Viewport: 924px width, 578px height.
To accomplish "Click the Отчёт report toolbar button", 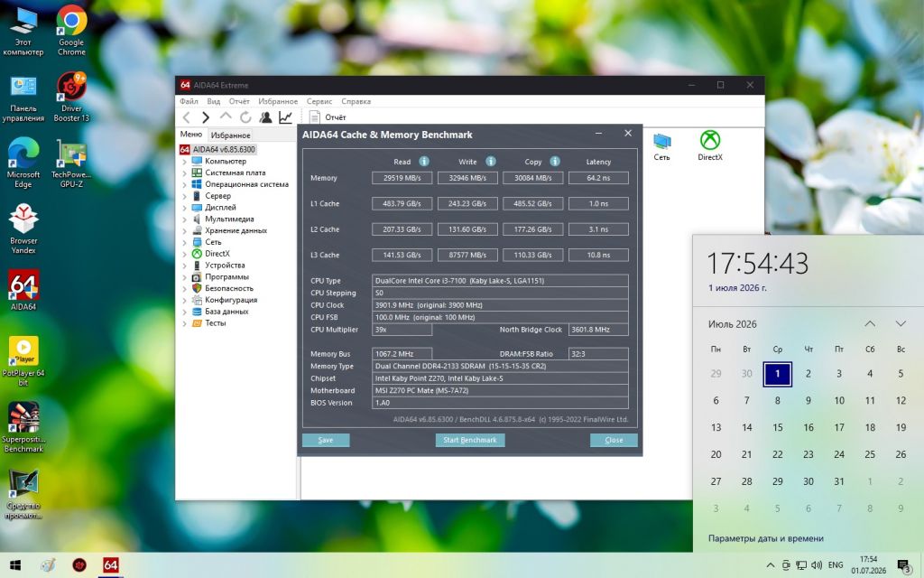I will 328,117.
